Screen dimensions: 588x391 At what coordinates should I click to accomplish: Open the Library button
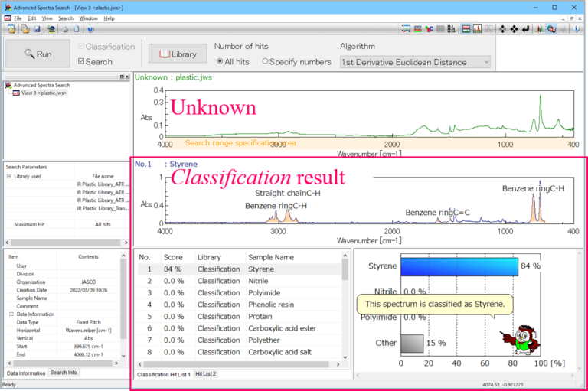click(178, 54)
